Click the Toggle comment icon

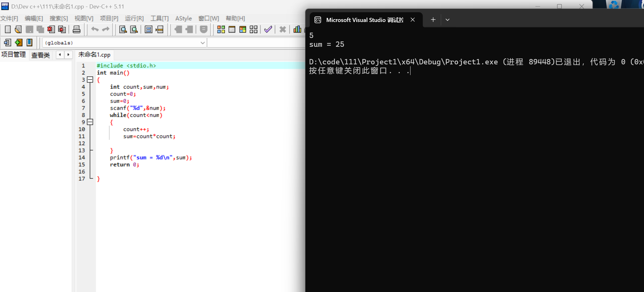204,30
